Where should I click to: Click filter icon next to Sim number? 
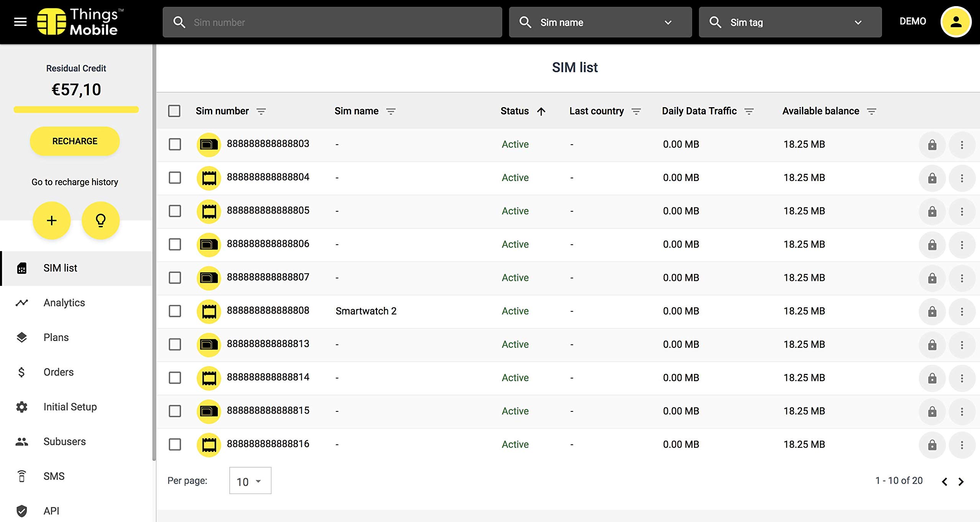[261, 111]
